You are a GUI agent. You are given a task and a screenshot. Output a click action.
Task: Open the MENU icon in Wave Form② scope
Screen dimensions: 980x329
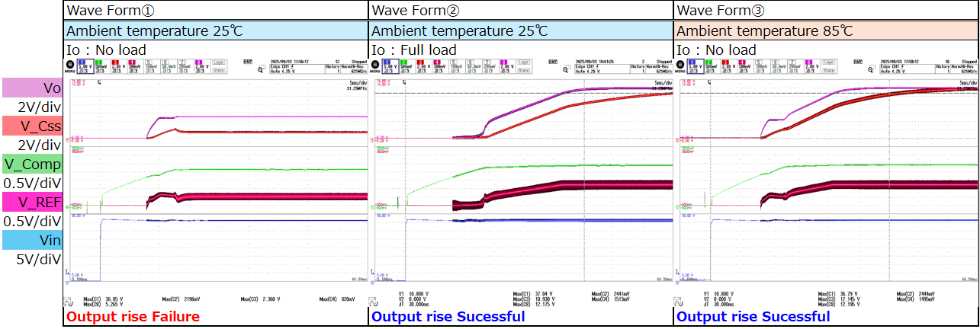(375, 67)
